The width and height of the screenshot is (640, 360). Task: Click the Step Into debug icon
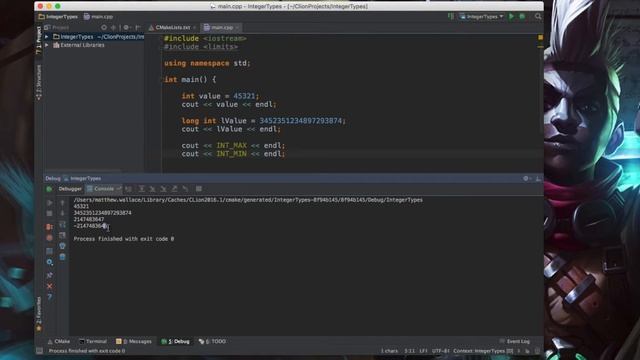pyautogui.click(x=152, y=189)
